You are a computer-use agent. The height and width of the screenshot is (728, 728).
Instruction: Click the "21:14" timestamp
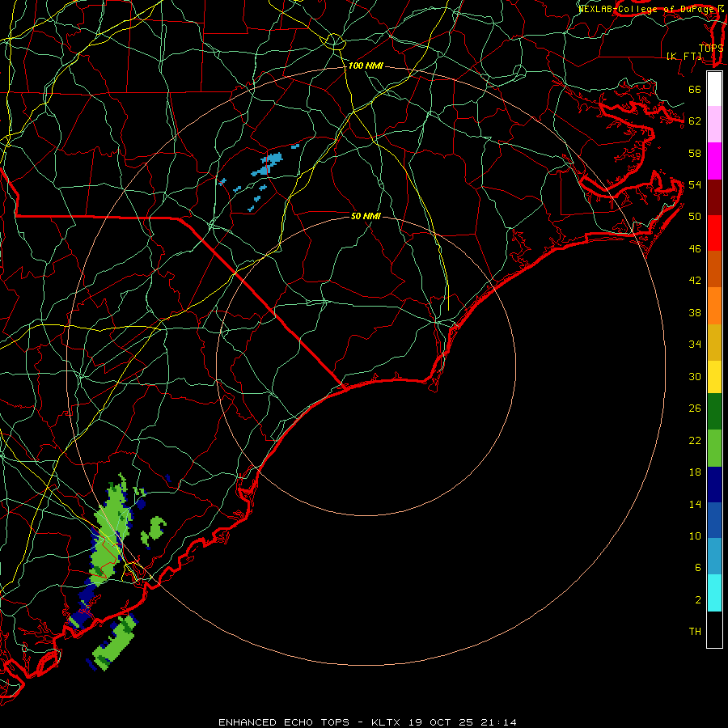click(497, 722)
